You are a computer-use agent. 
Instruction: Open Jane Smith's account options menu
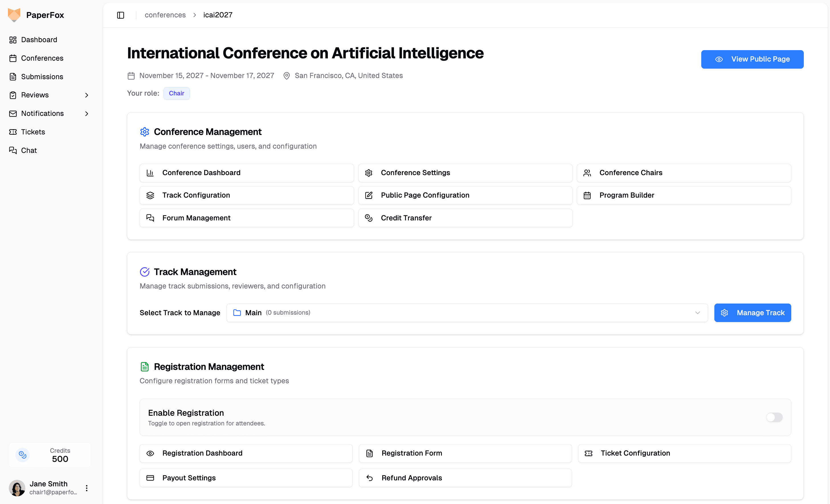click(86, 487)
